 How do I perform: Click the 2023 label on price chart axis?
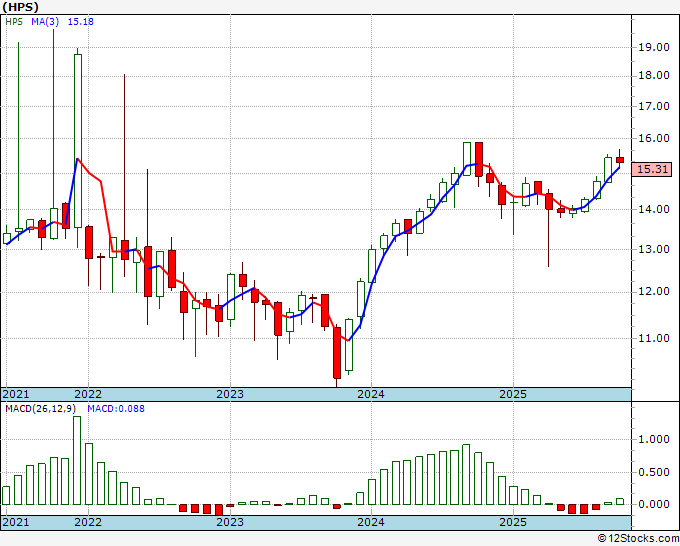coord(230,394)
